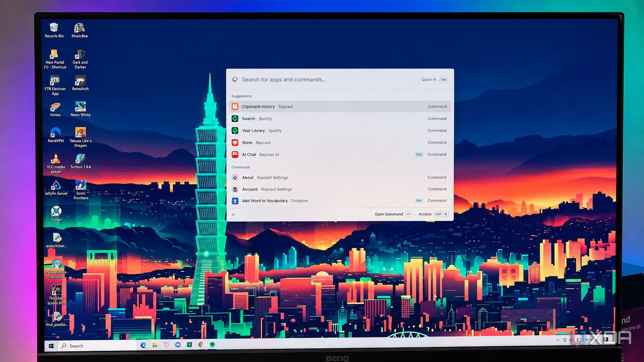The height and width of the screenshot is (362, 644).
Task: Launch the AI Chat icon
Action: (235, 154)
